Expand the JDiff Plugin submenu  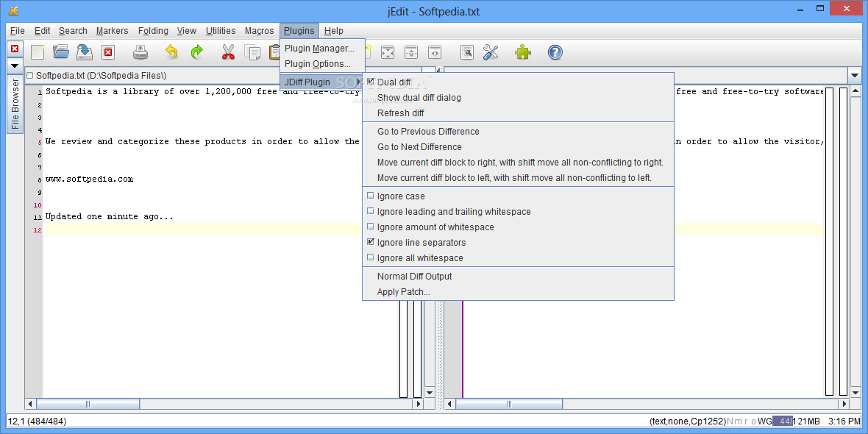click(321, 82)
